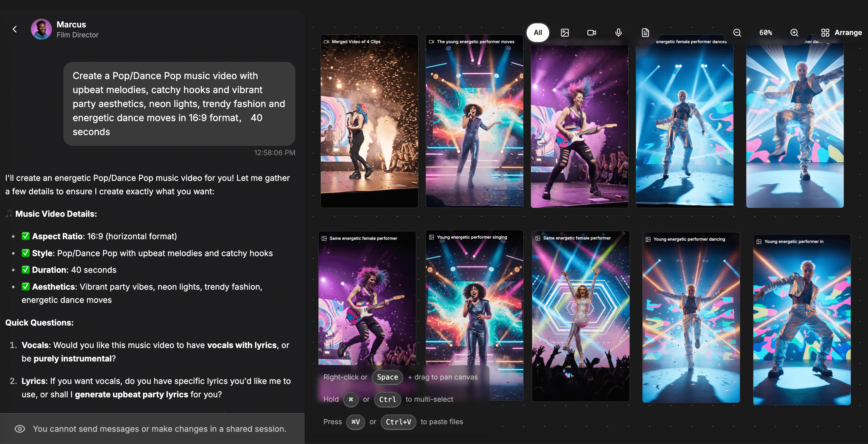This screenshot has height=444, width=868.
Task: Open 'Young energetic performer dancing' image
Action: click(691, 317)
